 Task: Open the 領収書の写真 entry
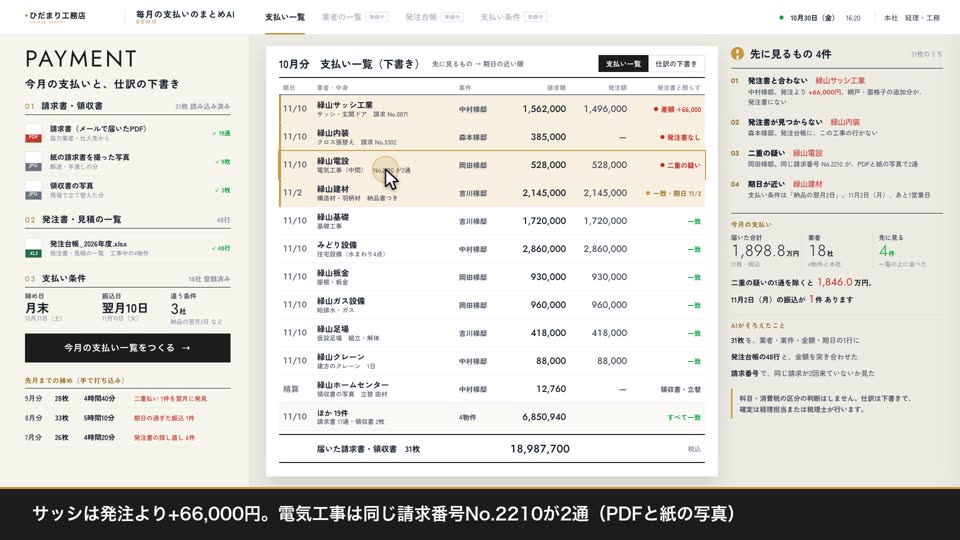pyautogui.click(x=127, y=190)
